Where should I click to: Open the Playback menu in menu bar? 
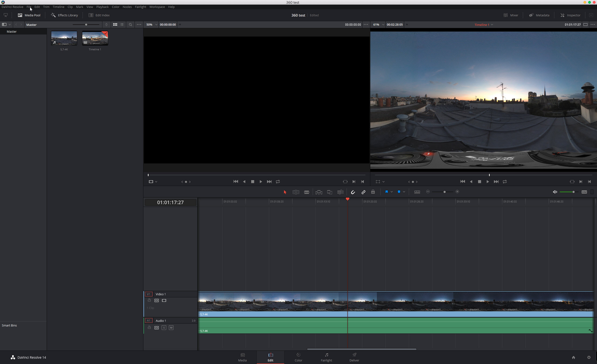click(x=102, y=7)
